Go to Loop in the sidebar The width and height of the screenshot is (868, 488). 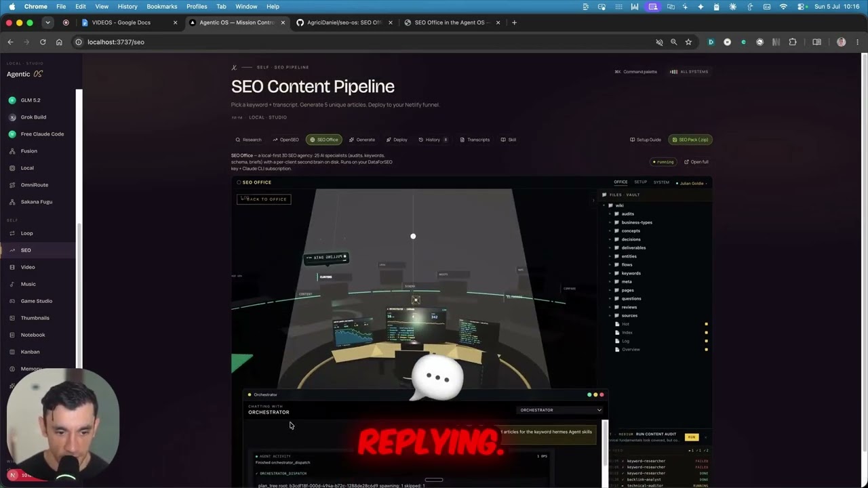pos(26,233)
